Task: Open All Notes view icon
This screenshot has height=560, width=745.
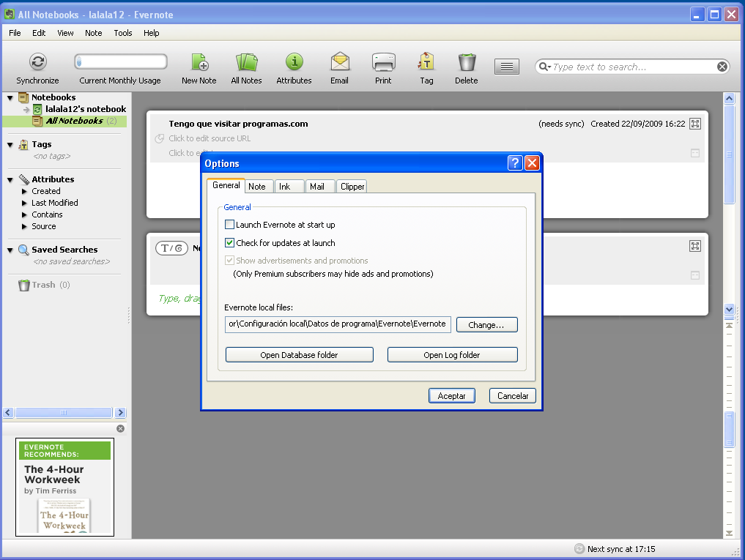Action: (x=247, y=61)
